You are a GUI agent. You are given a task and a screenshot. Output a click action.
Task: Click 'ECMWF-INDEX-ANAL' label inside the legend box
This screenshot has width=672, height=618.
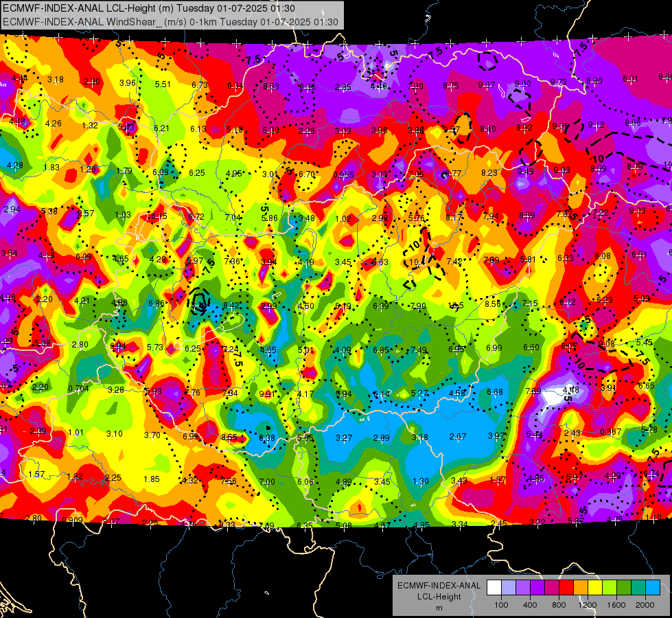[x=439, y=586]
